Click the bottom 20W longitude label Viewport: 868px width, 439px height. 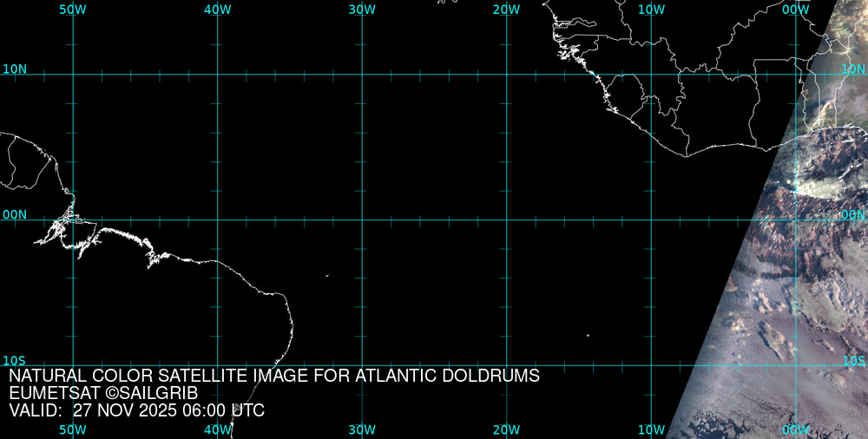point(506,429)
